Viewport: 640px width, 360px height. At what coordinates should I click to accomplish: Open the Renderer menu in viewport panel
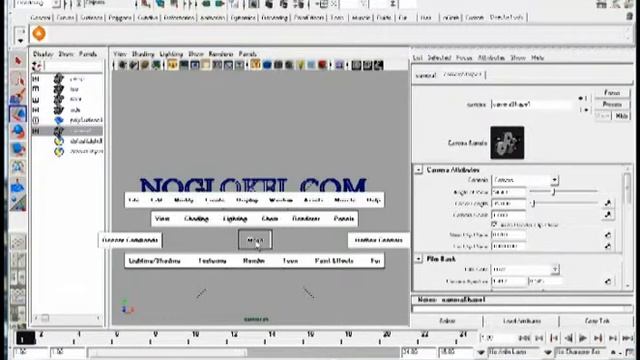(x=220, y=54)
